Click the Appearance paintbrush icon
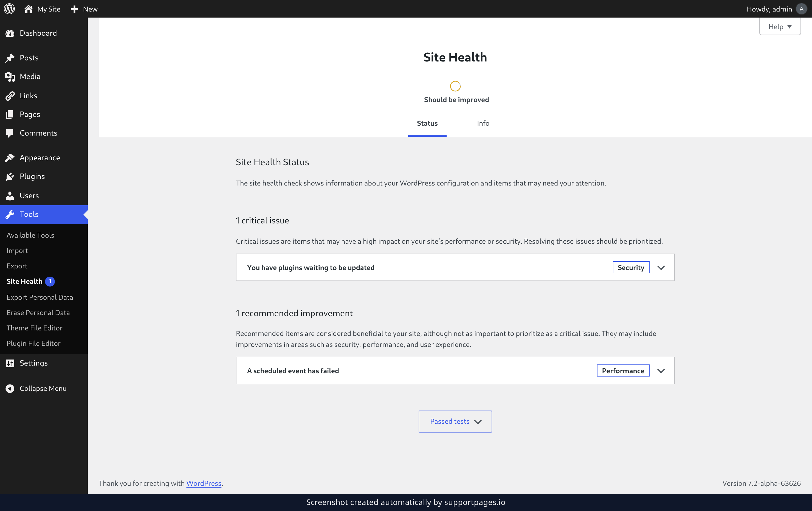The image size is (812, 511). point(10,158)
